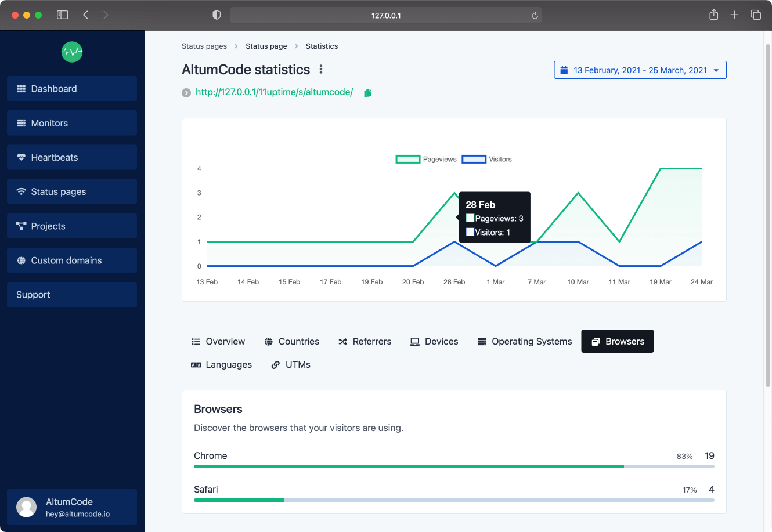This screenshot has width=772, height=532.
Task: Click the Statistics breadcrumb text
Action: [x=322, y=46]
